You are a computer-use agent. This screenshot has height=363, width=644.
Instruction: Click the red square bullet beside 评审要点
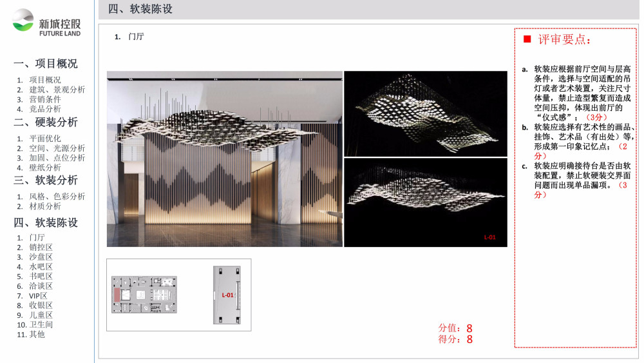click(x=527, y=39)
